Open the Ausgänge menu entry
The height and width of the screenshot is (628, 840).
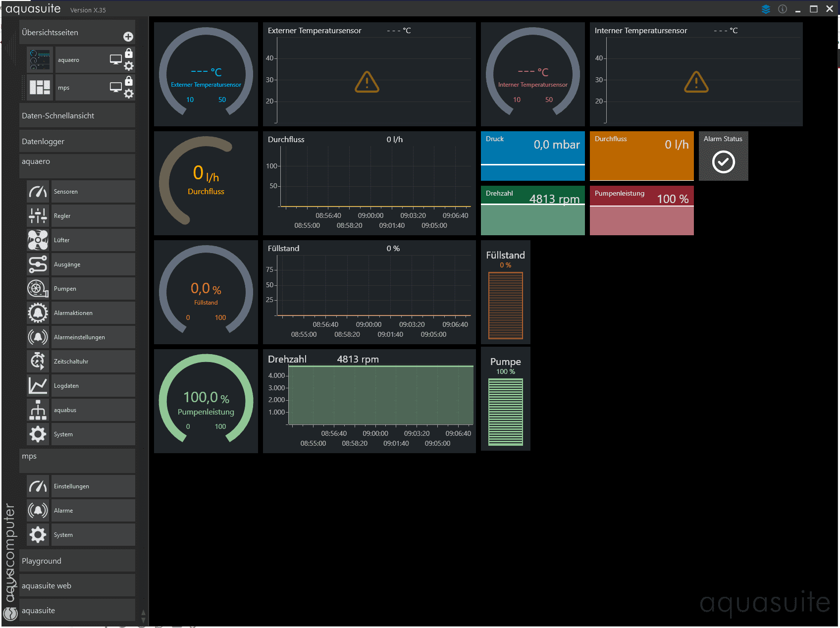point(93,264)
